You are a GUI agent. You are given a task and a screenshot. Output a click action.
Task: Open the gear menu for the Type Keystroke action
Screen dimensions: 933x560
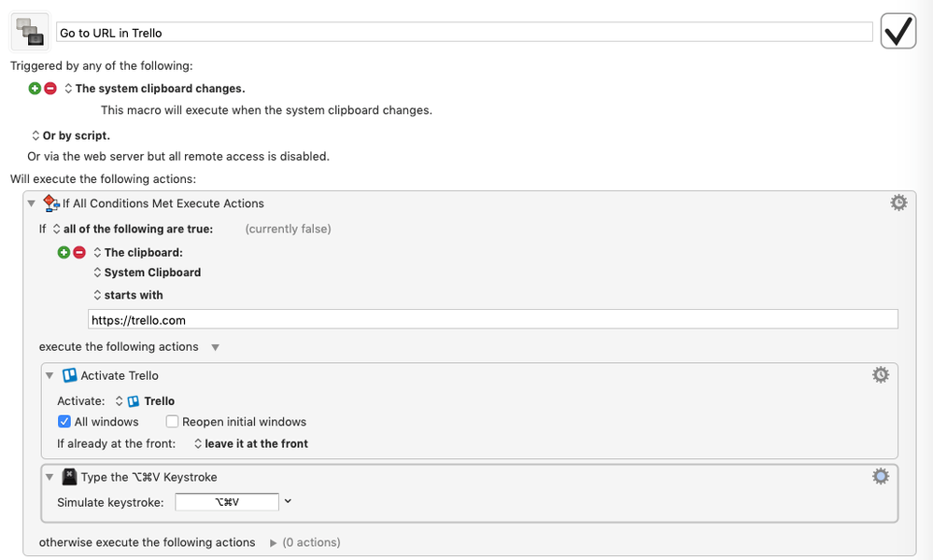pos(881,476)
